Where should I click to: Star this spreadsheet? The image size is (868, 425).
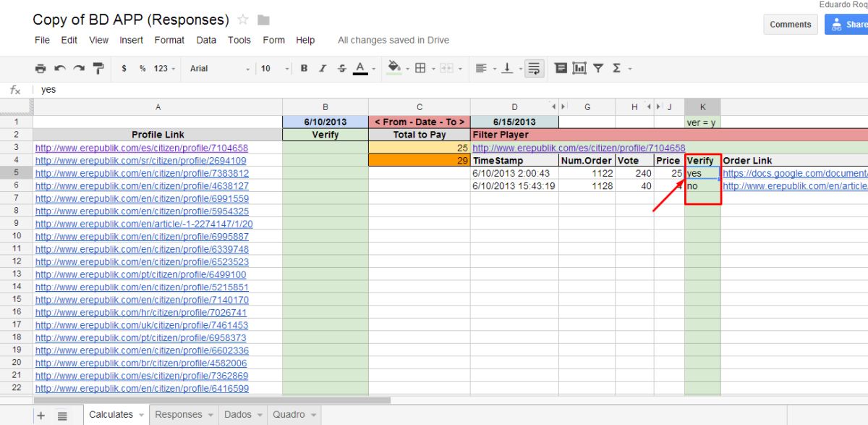coord(243,20)
